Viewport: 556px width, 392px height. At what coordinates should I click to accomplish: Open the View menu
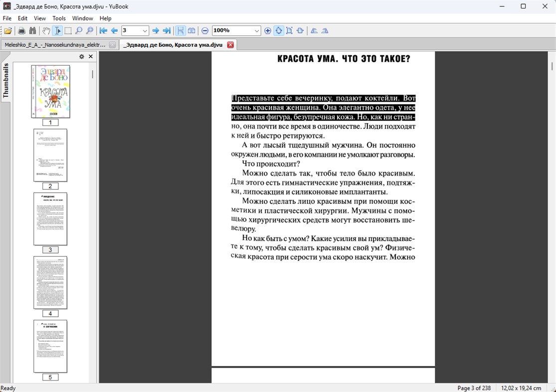pos(40,18)
